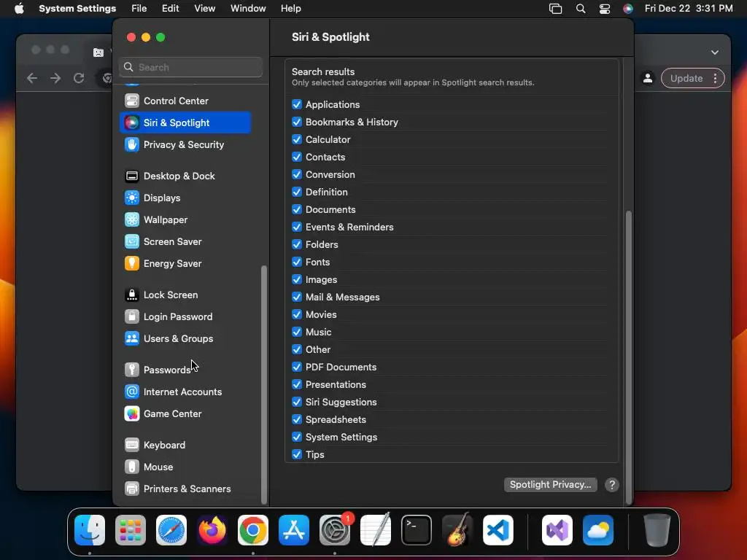Launch Finder from the Dock
The width and height of the screenshot is (747, 560).
coord(90,530)
